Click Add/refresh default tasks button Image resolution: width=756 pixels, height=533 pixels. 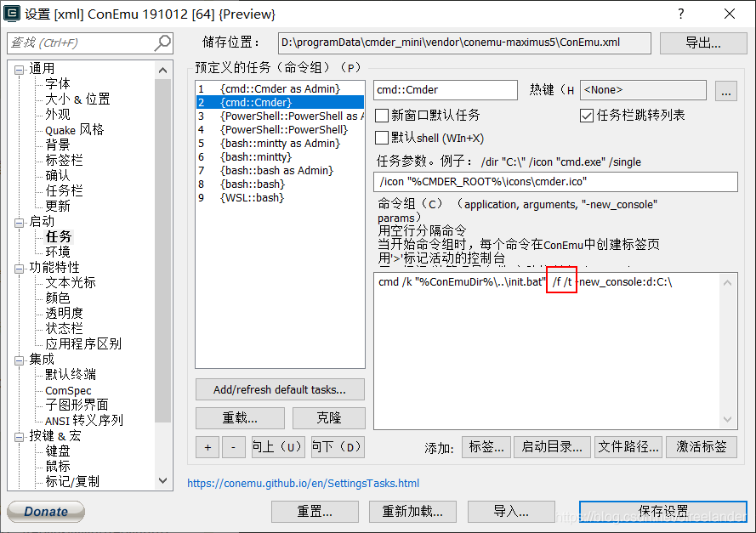280,389
